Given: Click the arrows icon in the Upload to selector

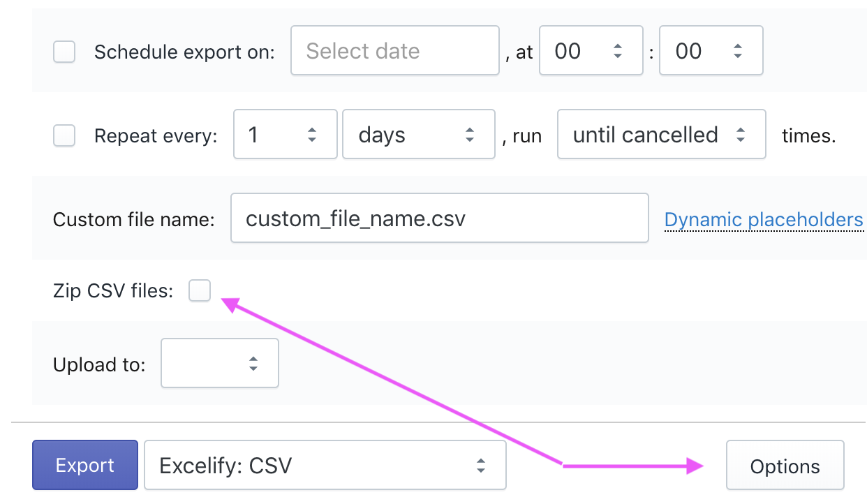Looking at the screenshot, I should (253, 363).
